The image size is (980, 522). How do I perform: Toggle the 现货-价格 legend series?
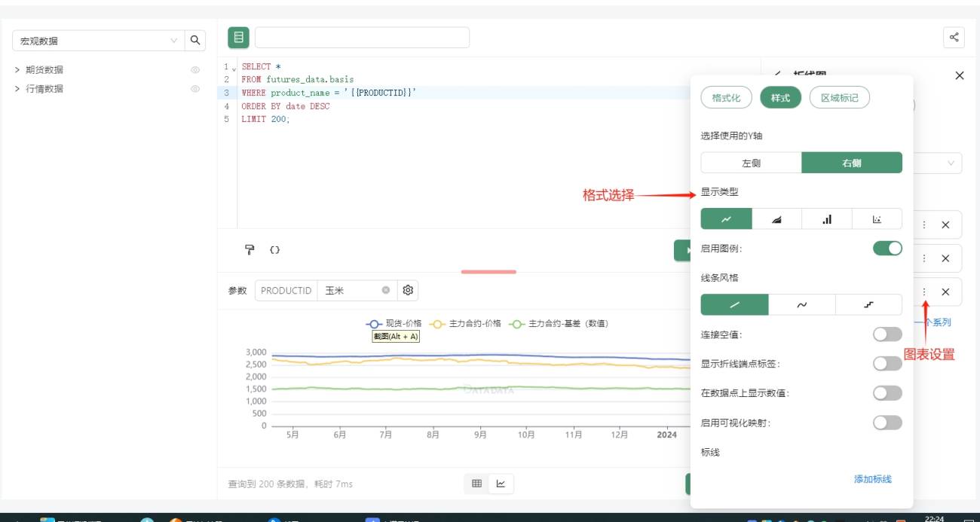(x=394, y=324)
